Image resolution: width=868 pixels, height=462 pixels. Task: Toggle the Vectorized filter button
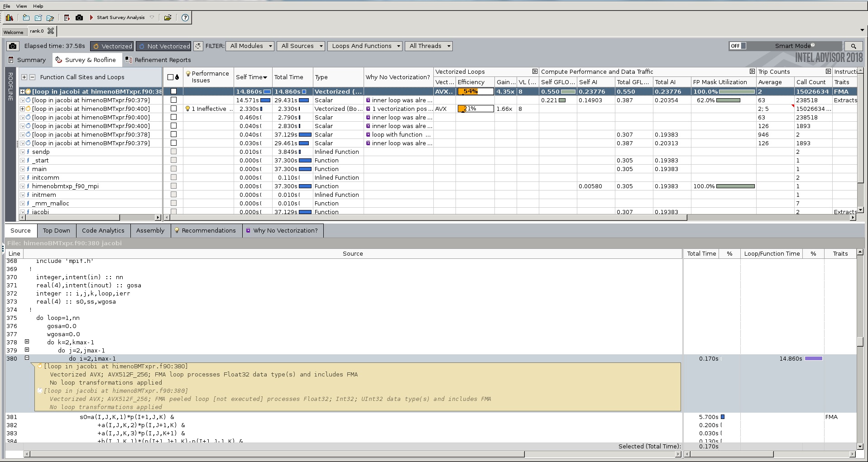112,46
